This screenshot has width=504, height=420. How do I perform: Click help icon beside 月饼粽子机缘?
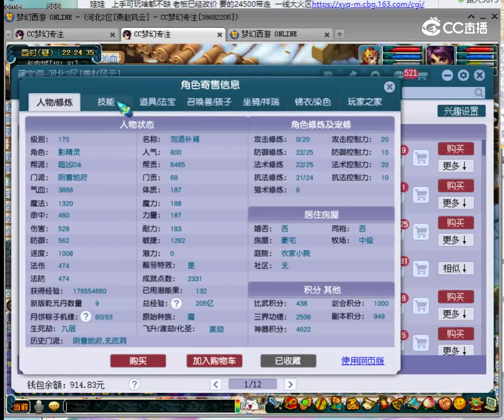(85, 316)
